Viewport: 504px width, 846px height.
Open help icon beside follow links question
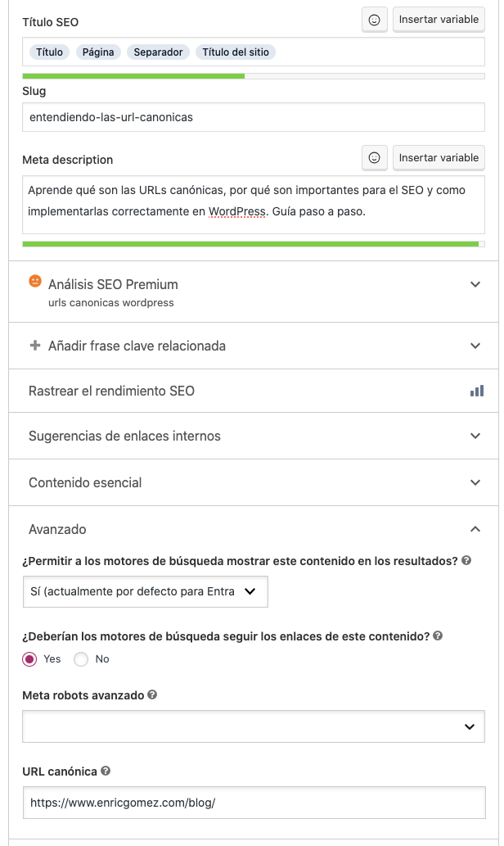(x=438, y=636)
